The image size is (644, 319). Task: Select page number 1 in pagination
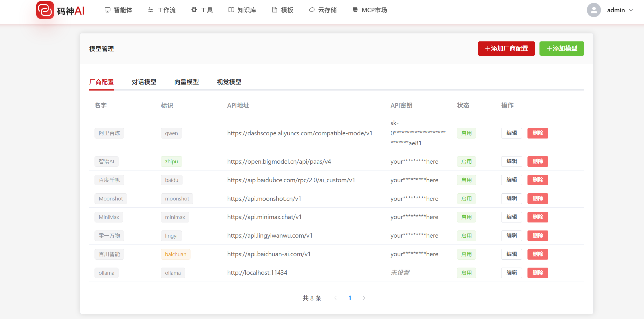coord(350,298)
